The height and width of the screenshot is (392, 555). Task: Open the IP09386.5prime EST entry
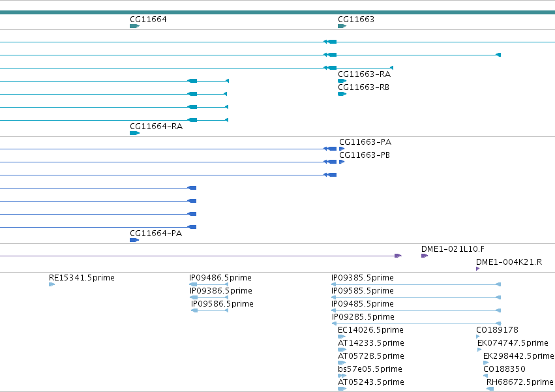(x=221, y=291)
